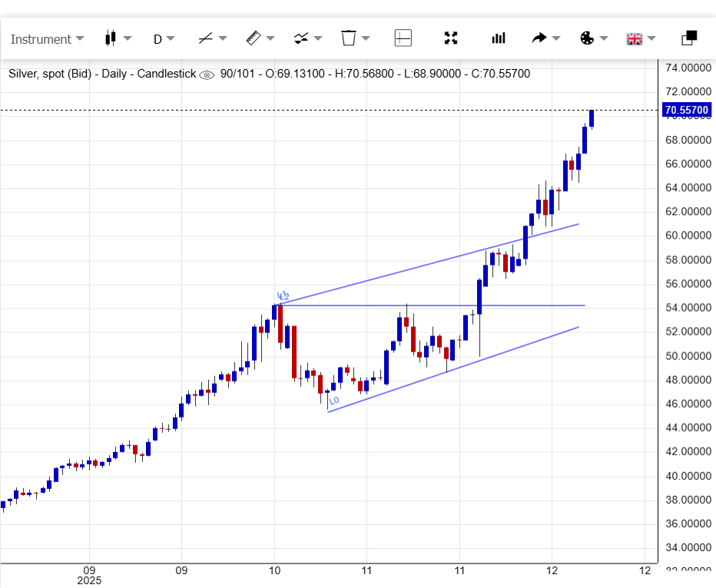Open the UK flag language menu

point(635,38)
